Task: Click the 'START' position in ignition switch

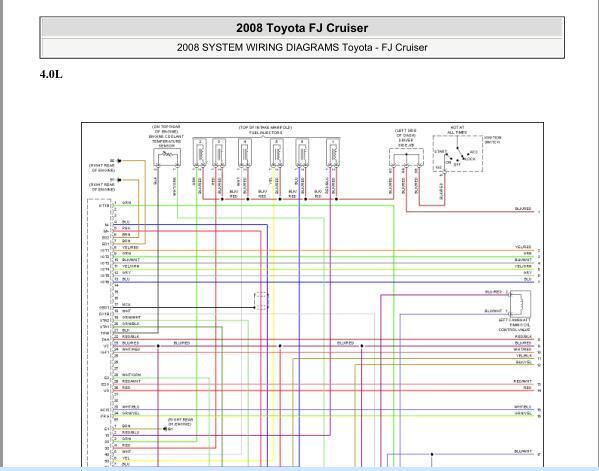Action: tap(440, 152)
